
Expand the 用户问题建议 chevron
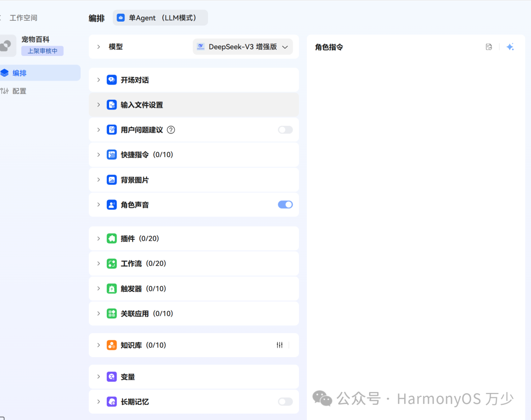tap(98, 130)
